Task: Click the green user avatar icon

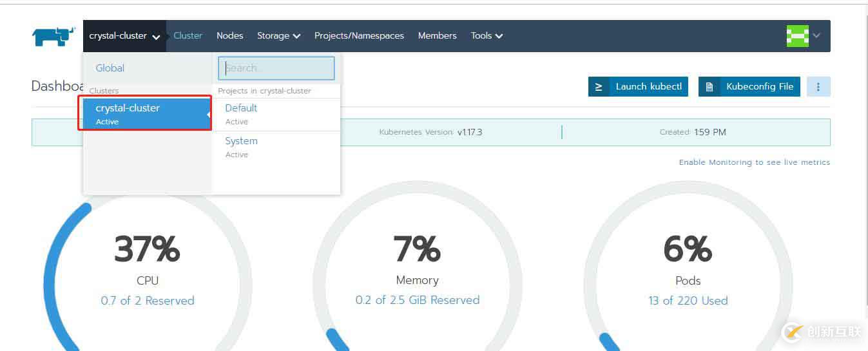Action: point(798,36)
